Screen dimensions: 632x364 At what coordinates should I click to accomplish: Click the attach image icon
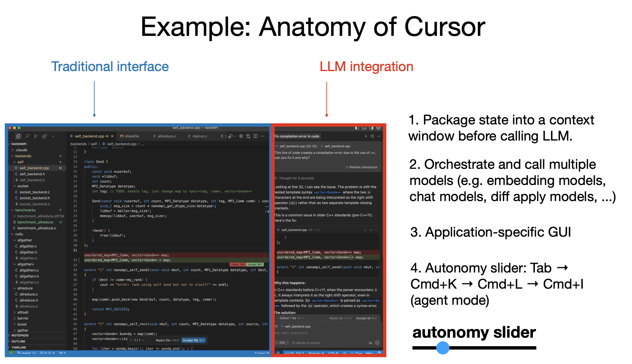tap(371, 343)
